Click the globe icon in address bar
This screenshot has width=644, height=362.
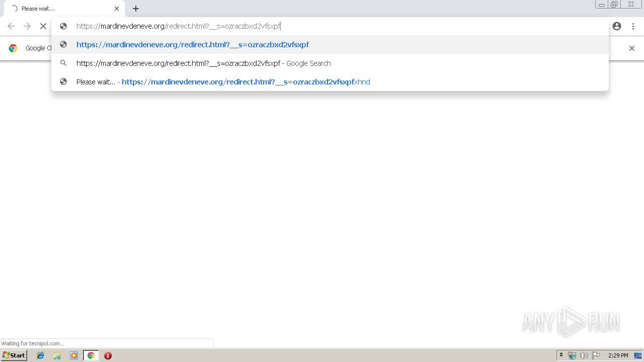coord(63,26)
